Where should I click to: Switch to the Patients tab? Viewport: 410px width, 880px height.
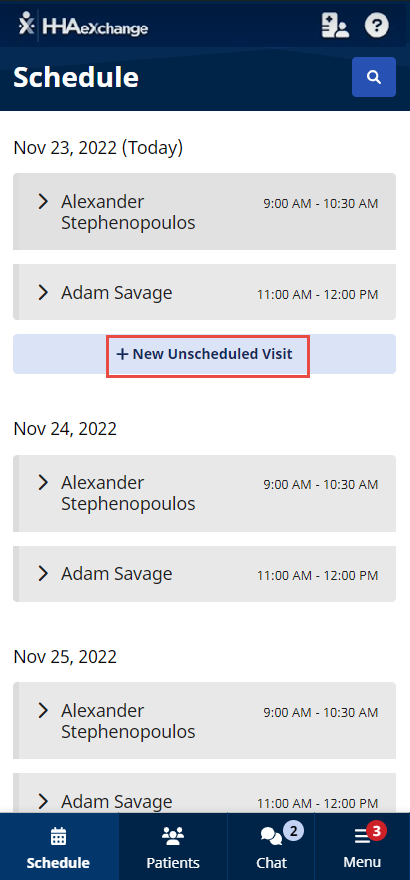(173, 846)
